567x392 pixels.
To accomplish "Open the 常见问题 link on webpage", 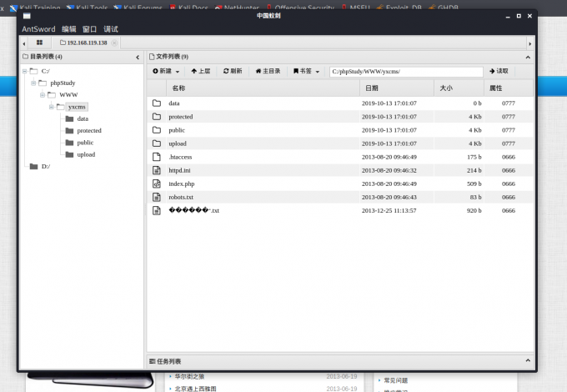I will tap(395, 380).
